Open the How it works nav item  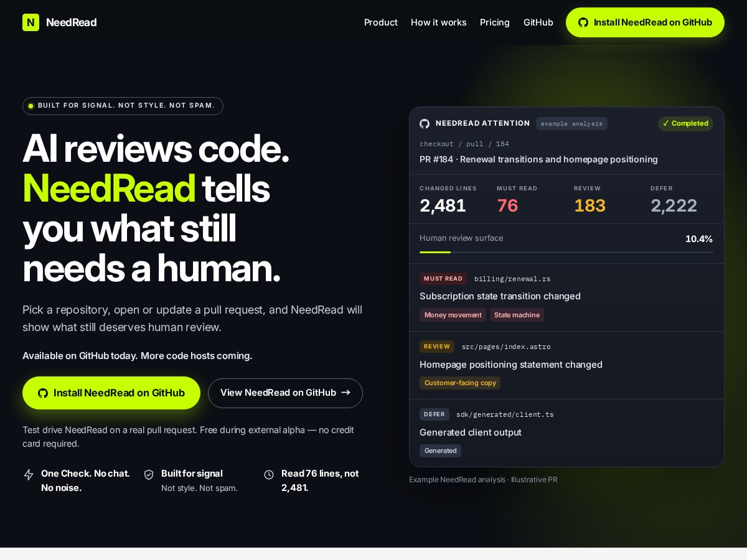[x=439, y=22]
